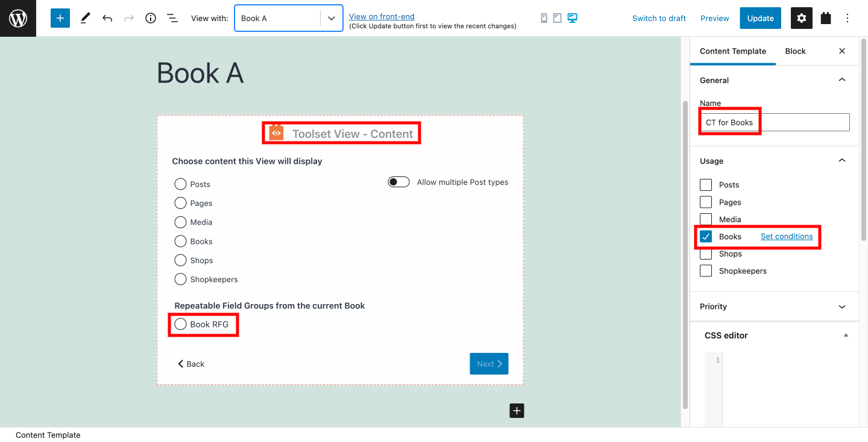Check the Media usage checkbox

coord(706,219)
